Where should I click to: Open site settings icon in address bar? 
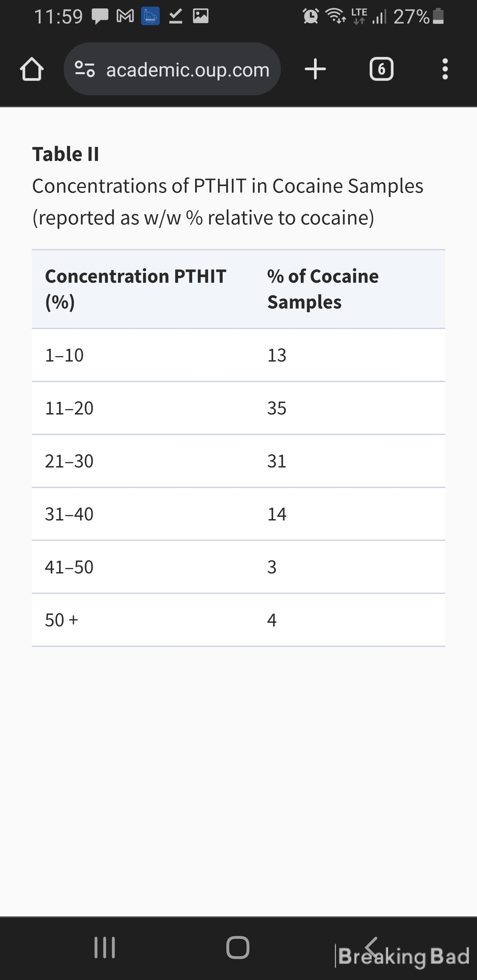84,69
